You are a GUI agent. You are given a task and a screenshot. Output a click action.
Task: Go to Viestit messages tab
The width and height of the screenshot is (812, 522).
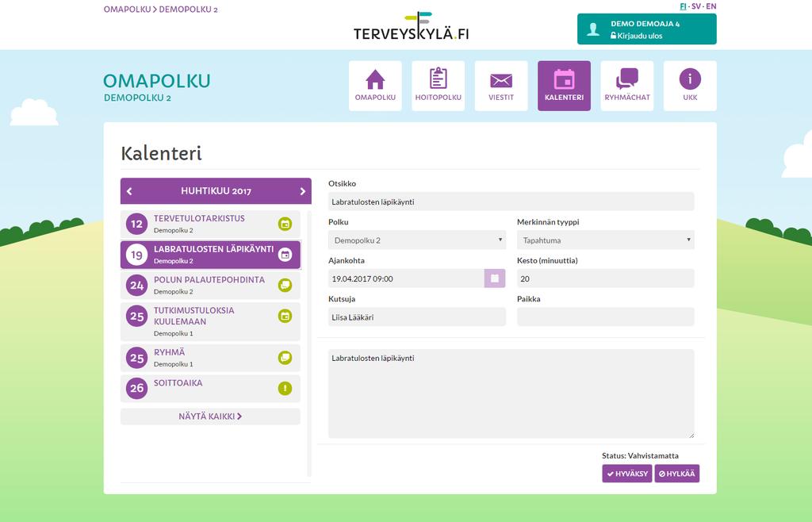pos(501,86)
